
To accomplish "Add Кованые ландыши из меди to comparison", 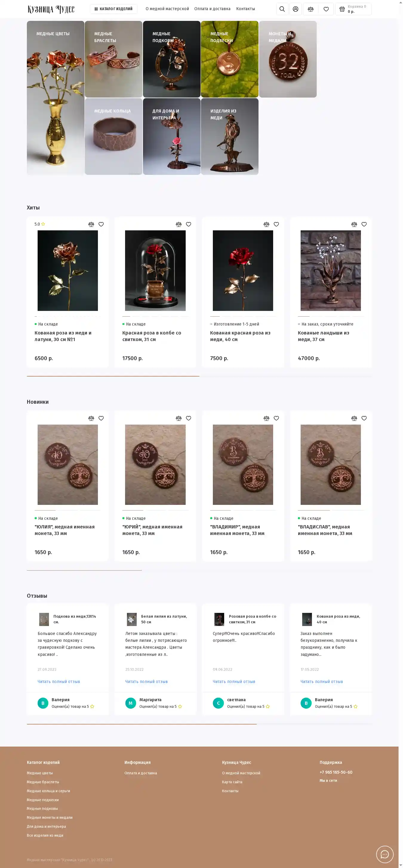I will (354, 224).
